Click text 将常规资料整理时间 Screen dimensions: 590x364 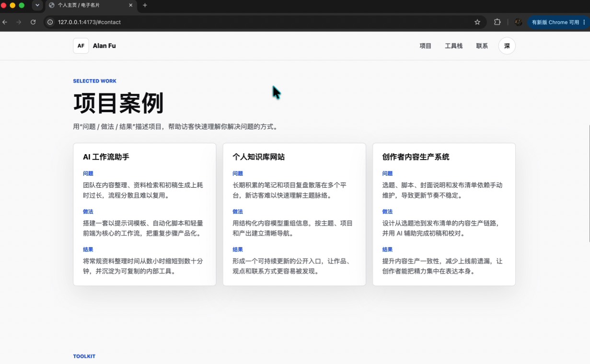(143, 266)
